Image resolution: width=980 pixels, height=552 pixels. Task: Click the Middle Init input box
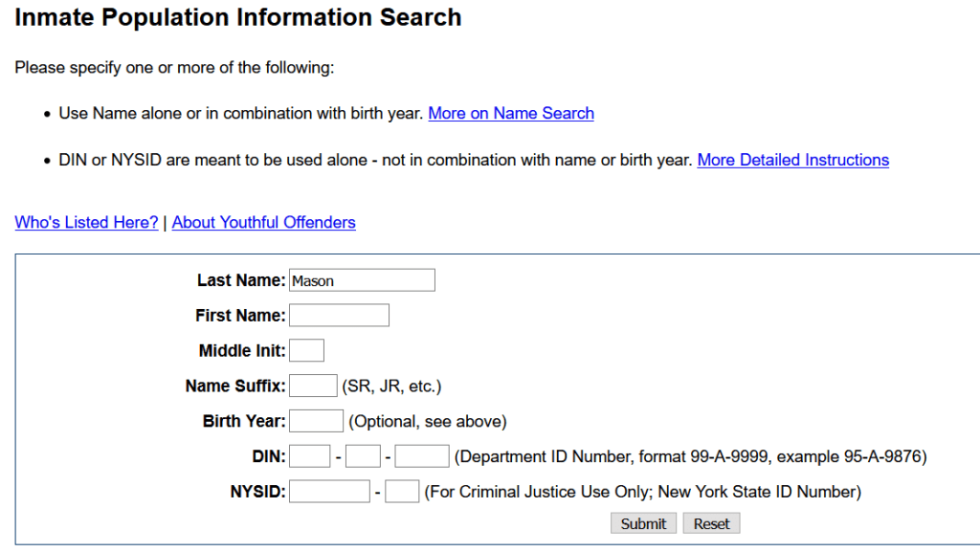click(306, 350)
